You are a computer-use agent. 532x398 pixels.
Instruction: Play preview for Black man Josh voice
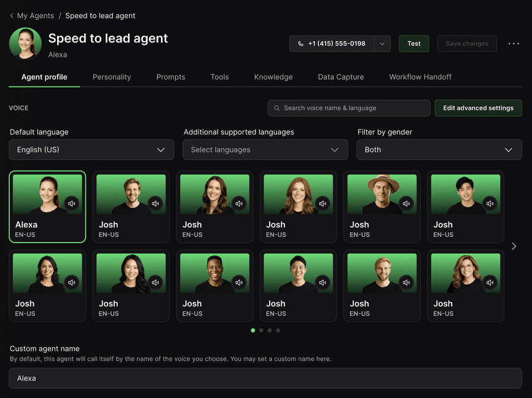[239, 283]
